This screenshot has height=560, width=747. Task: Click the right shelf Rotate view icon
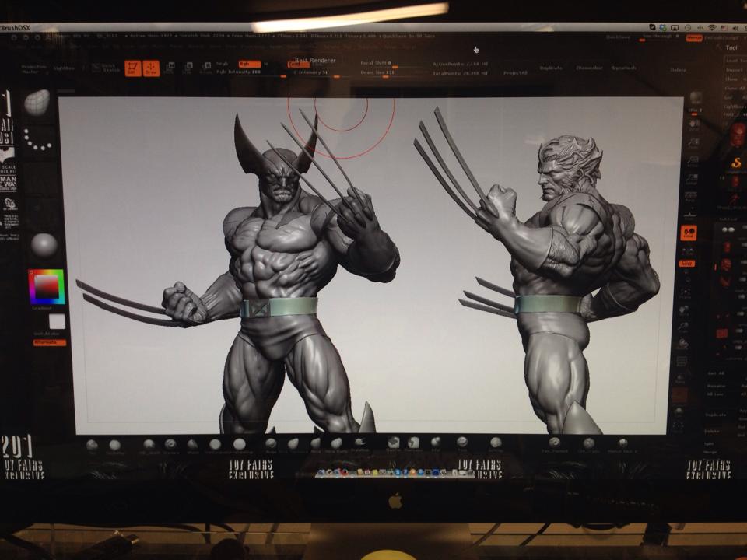[x=682, y=344]
